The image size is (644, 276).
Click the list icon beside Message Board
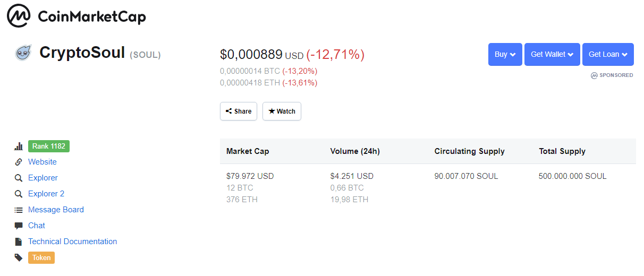pos(19,210)
